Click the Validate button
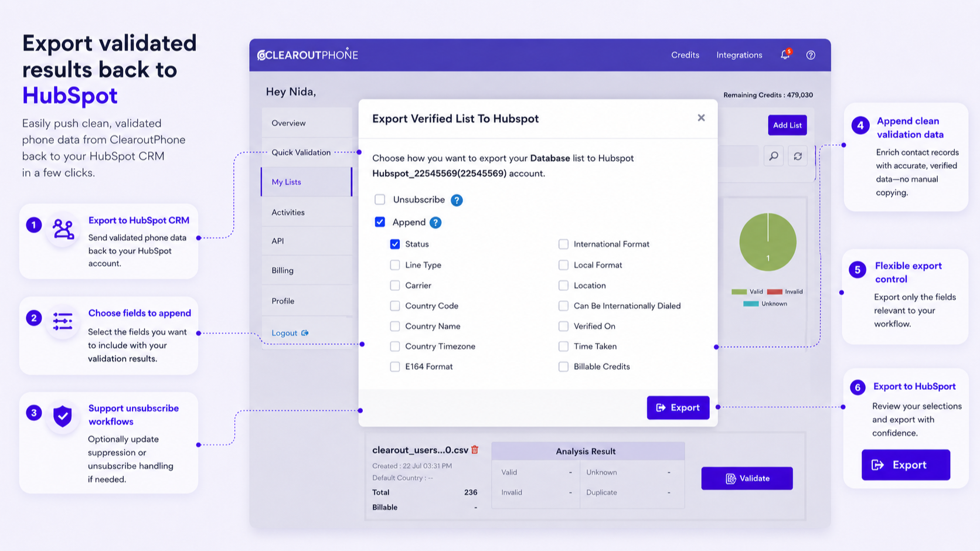Image resolution: width=980 pixels, height=551 pixels. click(x=747, y=478)
